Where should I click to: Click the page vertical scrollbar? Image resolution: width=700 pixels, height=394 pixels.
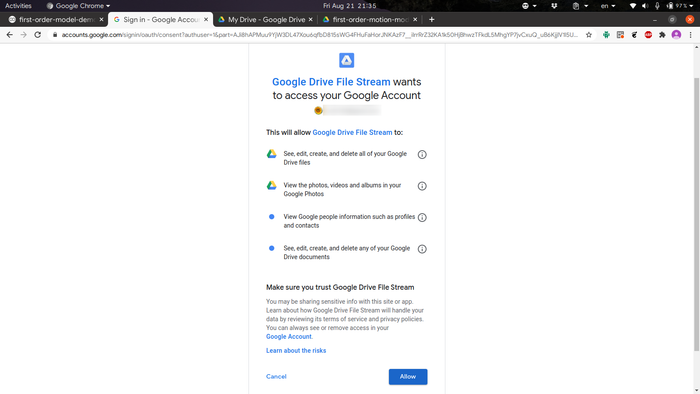(696, 214)
